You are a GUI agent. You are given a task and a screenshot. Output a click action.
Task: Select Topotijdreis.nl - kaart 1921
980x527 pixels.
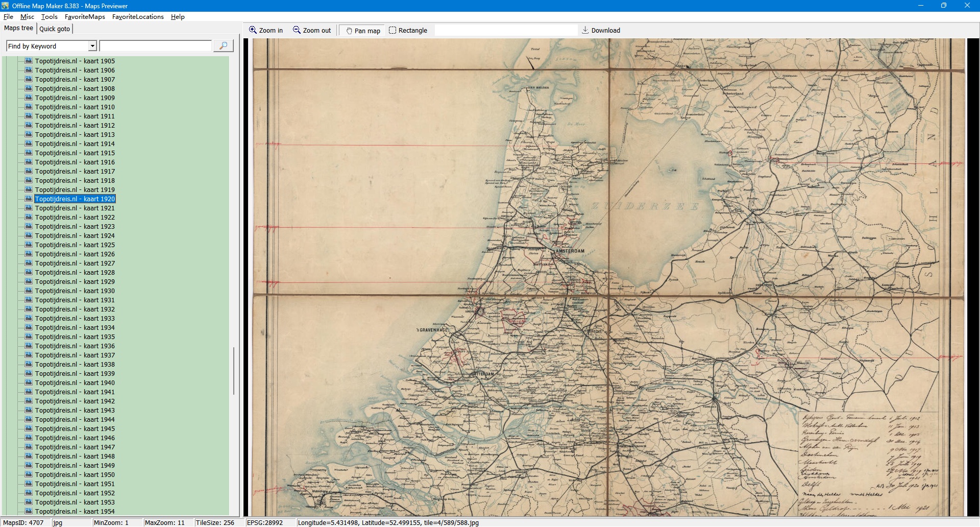point(75,208)
